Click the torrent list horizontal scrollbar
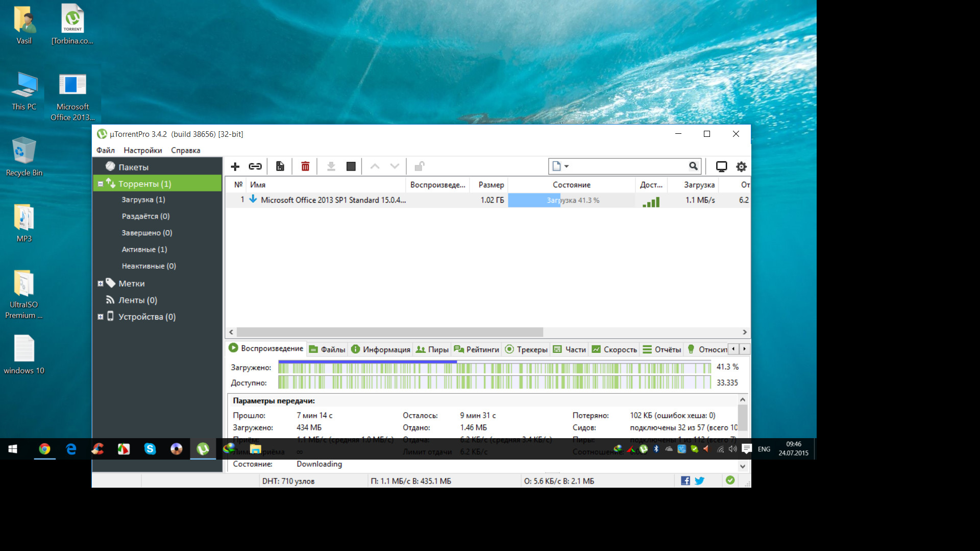980x551 pixels. 389,332
